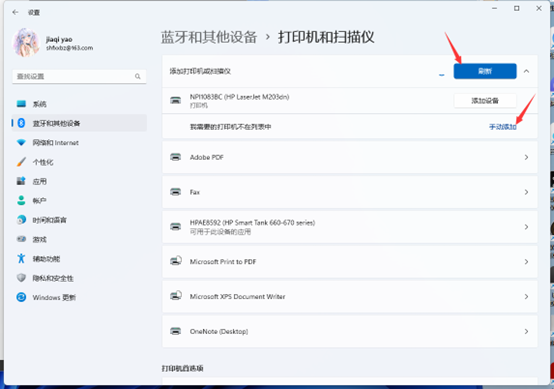Expand Fax row chevron

[x=526, y=192]
